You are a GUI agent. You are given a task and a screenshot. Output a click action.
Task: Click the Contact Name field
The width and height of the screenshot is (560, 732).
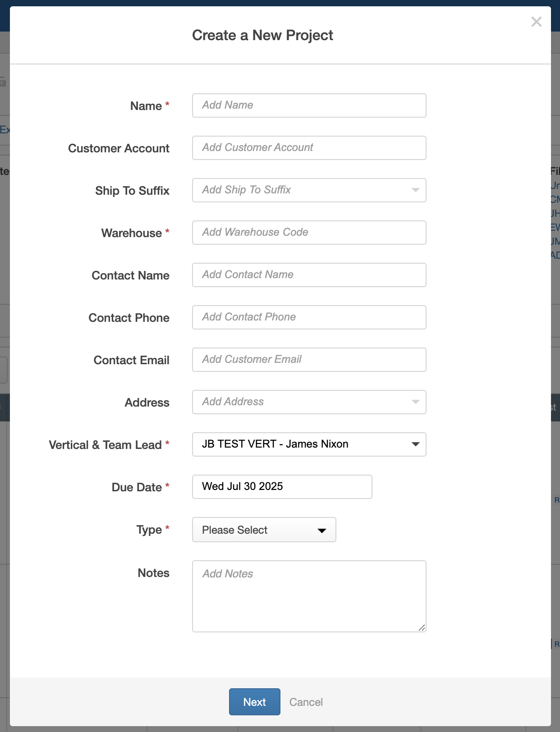pyautogui.click(x=309, y=275)
